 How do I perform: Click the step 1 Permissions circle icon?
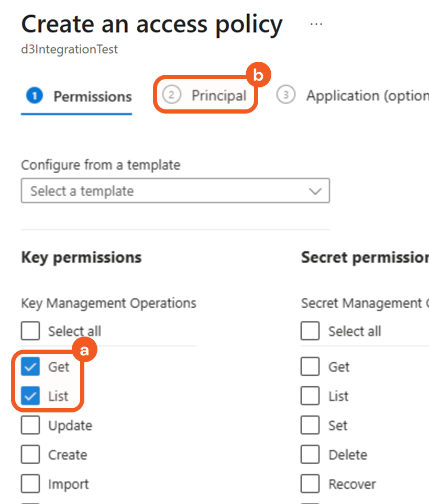[34, 96]
